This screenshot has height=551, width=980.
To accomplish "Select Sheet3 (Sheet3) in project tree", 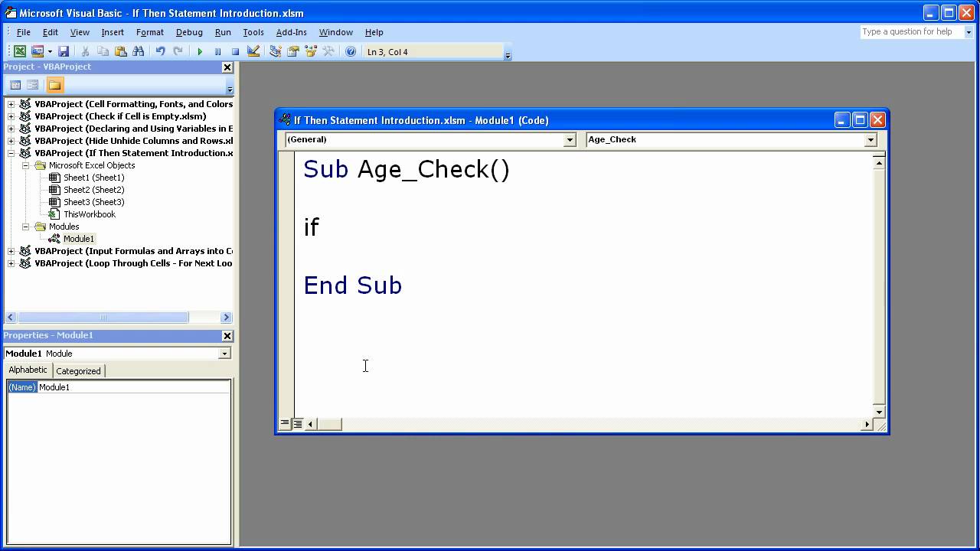I will 93,202.
